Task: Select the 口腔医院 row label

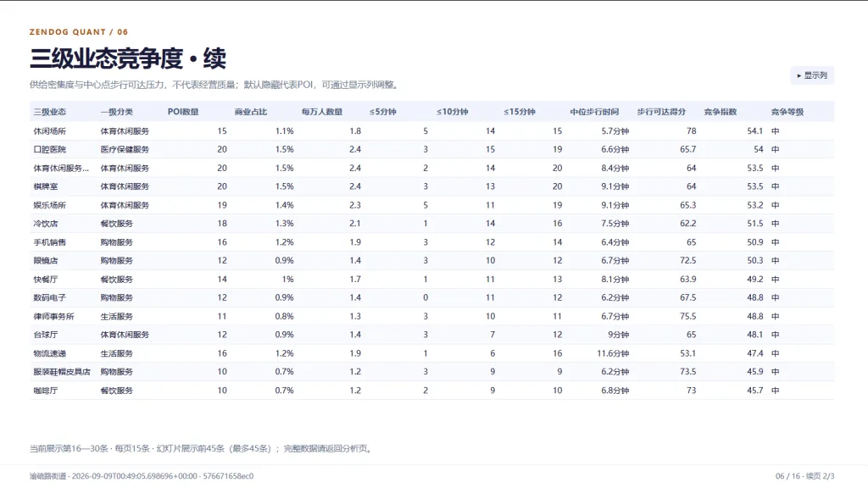Action: click(50, 149)
